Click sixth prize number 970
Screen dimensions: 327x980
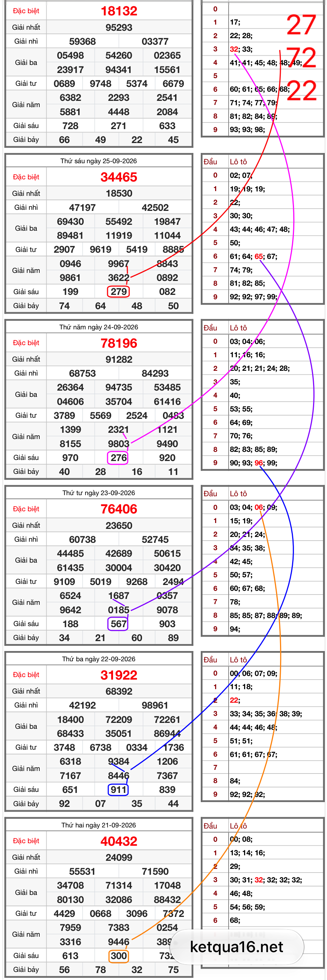pos(70,458)
